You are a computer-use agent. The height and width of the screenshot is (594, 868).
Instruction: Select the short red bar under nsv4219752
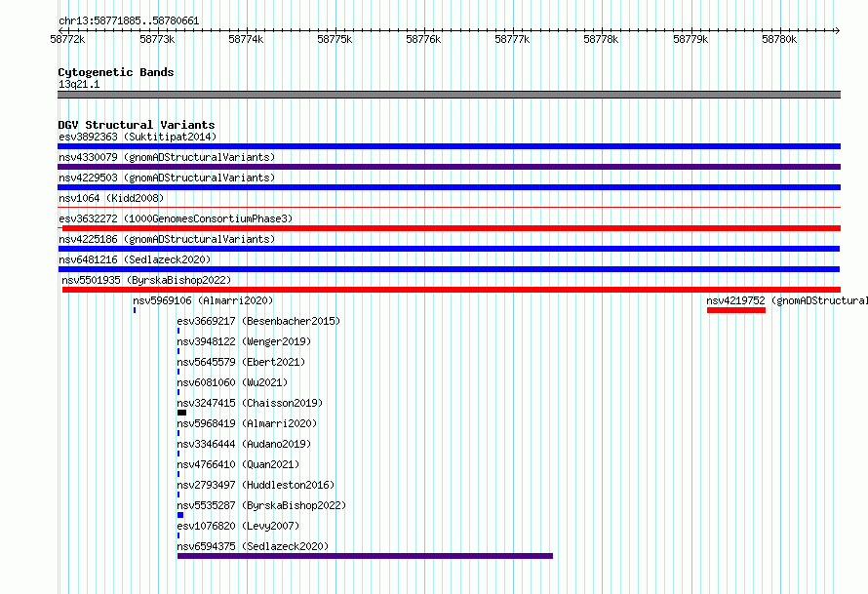coord(736,310)
